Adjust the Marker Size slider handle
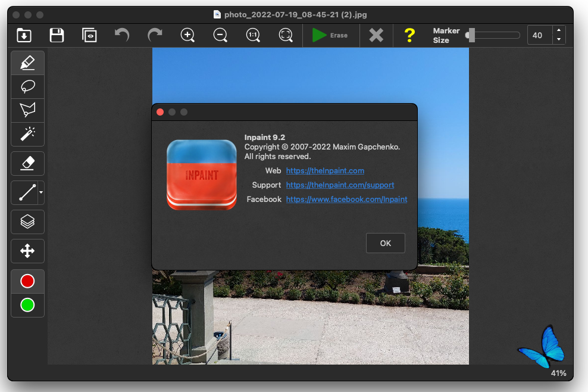 point(471,35)
